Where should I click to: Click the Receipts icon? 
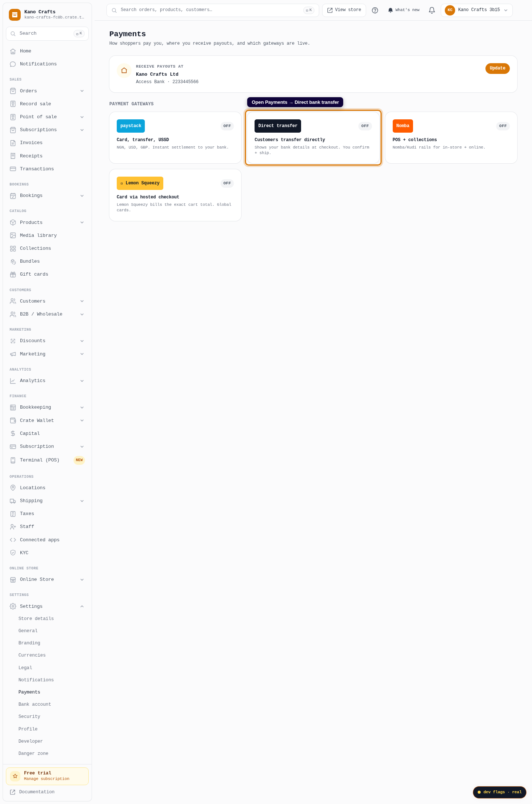coord(13,156)
